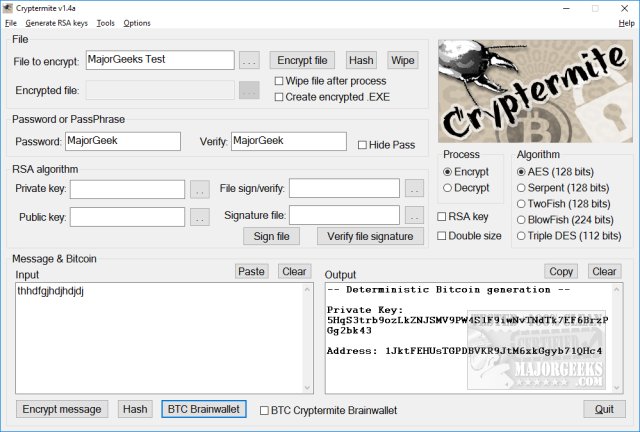
Task: Minimize the Cryptermite window
Action: (x=566, y=8)
